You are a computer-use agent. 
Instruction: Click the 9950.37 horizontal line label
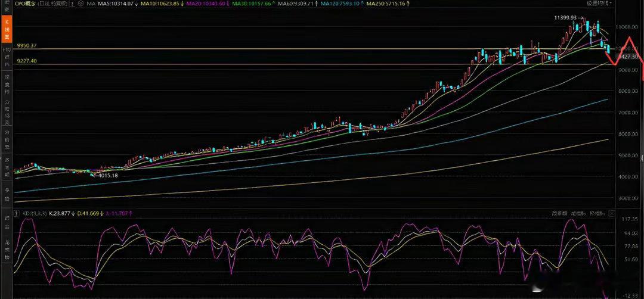coord(27,45)
